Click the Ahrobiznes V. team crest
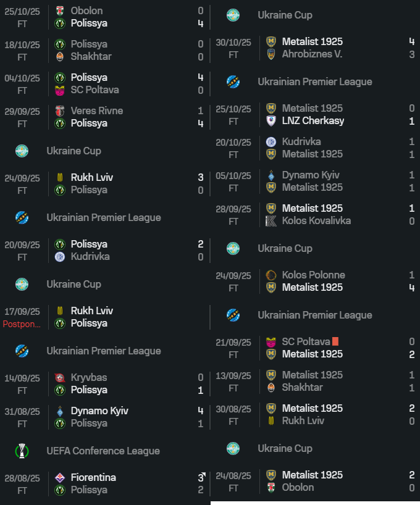This screenshot has height=505, width=420. click(271, 54)
